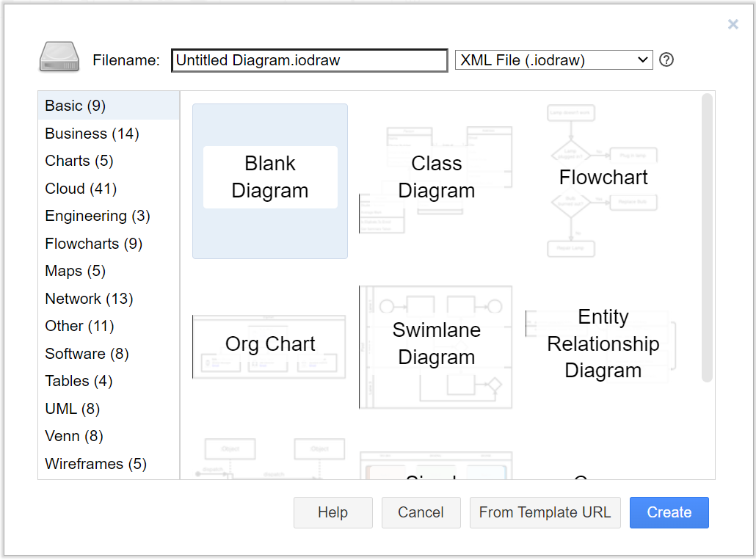This screenshot has width=756, height=560.
Task: Choose the Class Diagram template
Action: click(x=436, y=177)
